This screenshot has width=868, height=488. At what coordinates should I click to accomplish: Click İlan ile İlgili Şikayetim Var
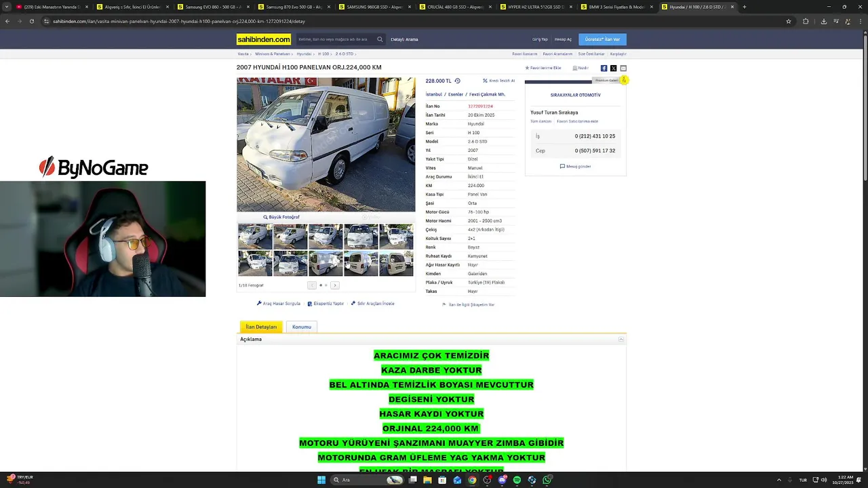[x=468, y=305]
